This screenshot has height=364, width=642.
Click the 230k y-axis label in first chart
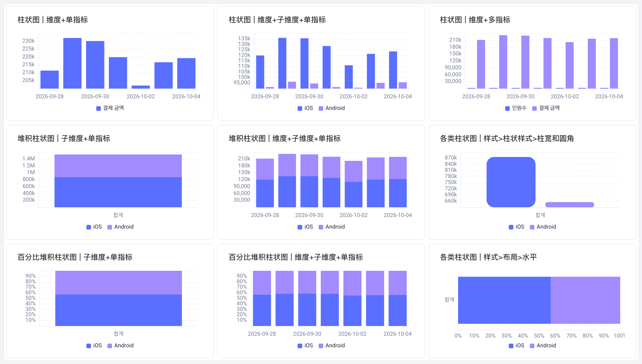tap(28, 41)
